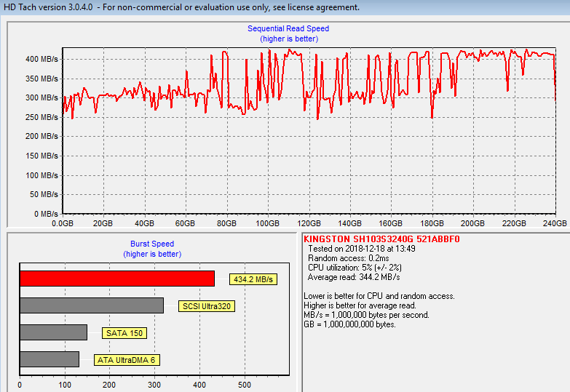
Task: Click the '100 MB/s' axis label
Action: [x=41, y=175]
